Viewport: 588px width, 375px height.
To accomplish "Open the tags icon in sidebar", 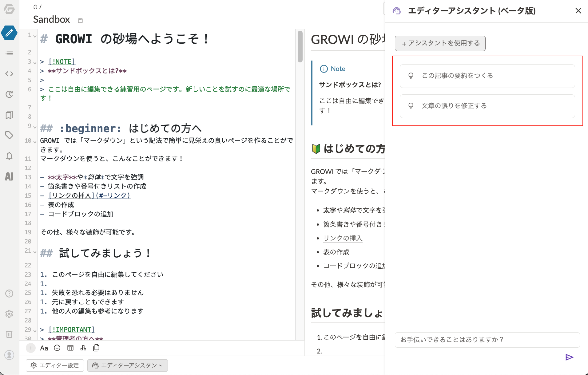I will [x=9, y=135].
